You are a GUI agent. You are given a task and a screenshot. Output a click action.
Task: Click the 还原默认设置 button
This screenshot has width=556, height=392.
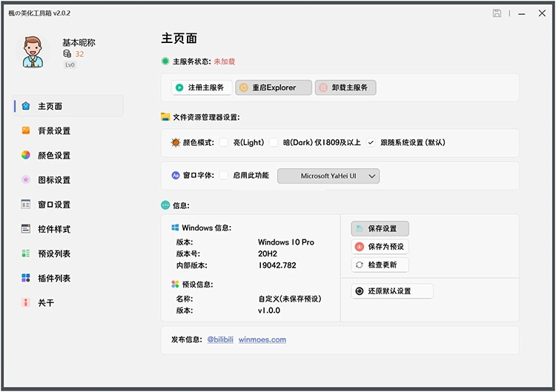click(x=392, y=291)
